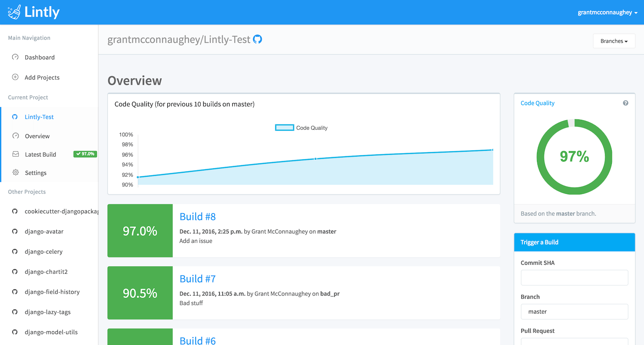The image size is (644, 345).
Task: Click the 90.5% green score tile
Action: tap(140, 293)
